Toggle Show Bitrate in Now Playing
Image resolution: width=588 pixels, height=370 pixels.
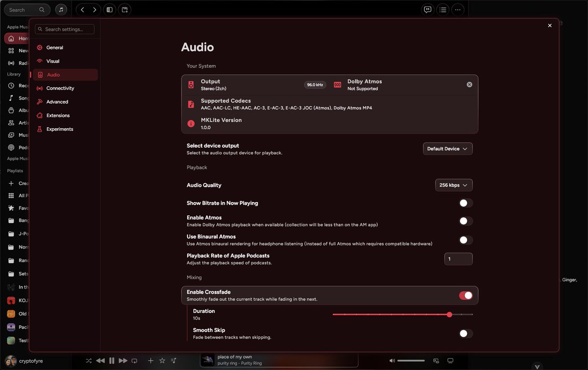click(x=465, y=203)
